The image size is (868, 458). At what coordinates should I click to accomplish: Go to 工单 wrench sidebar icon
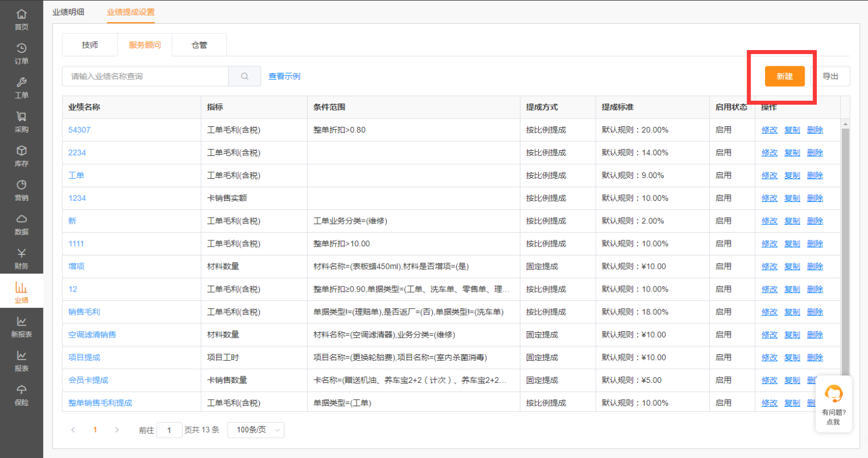22,82
